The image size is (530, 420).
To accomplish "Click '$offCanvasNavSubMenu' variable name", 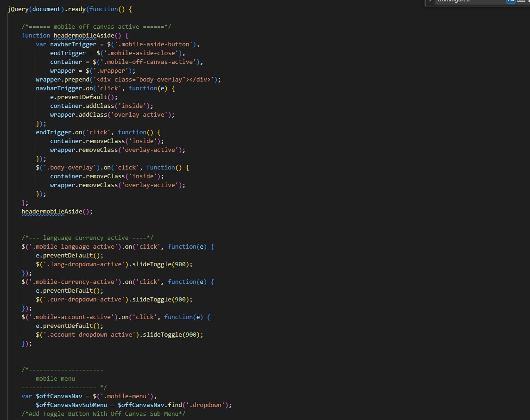I will click(x=71, y=405).
